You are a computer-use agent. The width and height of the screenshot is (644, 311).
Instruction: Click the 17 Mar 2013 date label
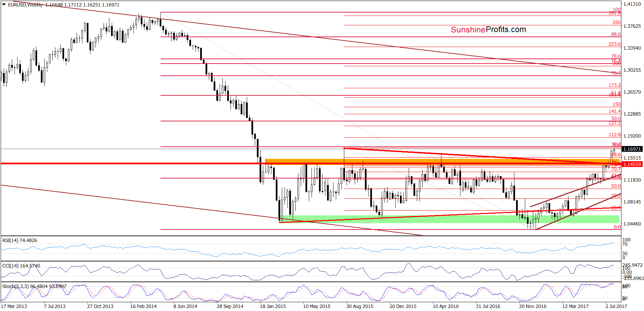(14, 306)
